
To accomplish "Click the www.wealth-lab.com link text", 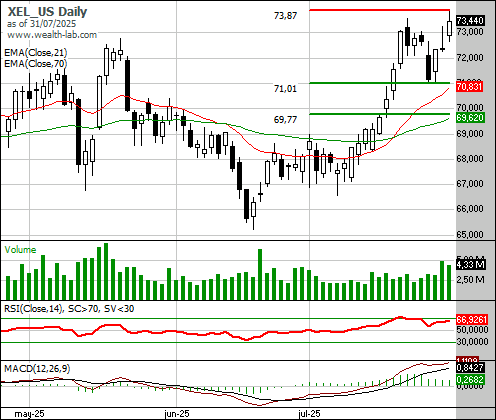I will [52, 35].
